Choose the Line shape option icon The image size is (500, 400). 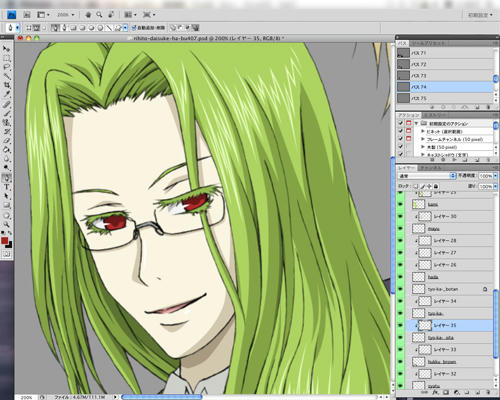(x=109, y=28)
